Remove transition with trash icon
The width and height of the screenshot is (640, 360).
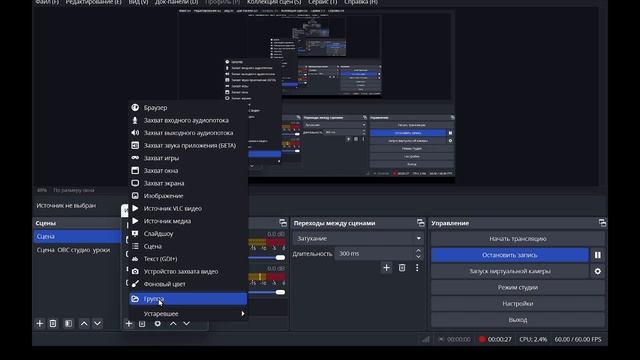402,268
